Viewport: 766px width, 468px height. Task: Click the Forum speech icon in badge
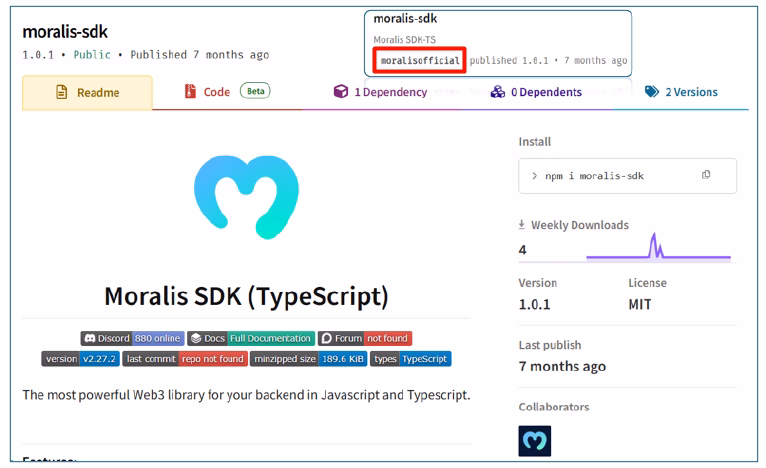click(x=327, y=338)
